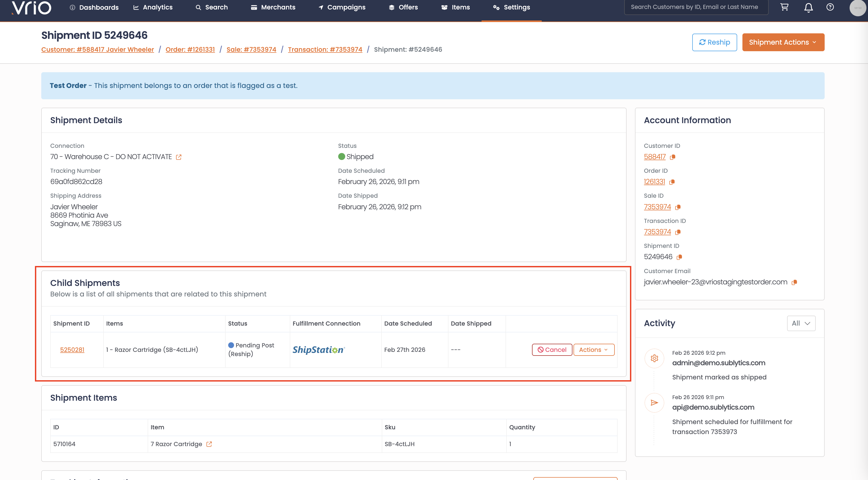Go to the Campaigns menu

click(342, 7)
